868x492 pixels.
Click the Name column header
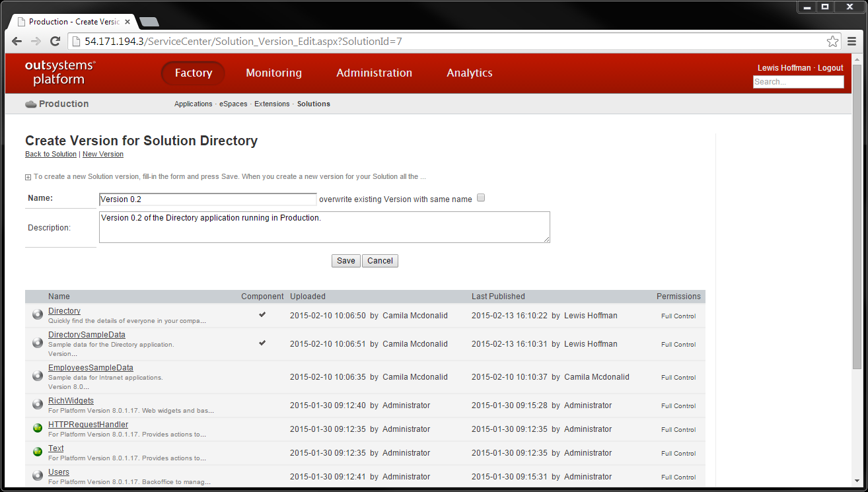tap(59, 297)
